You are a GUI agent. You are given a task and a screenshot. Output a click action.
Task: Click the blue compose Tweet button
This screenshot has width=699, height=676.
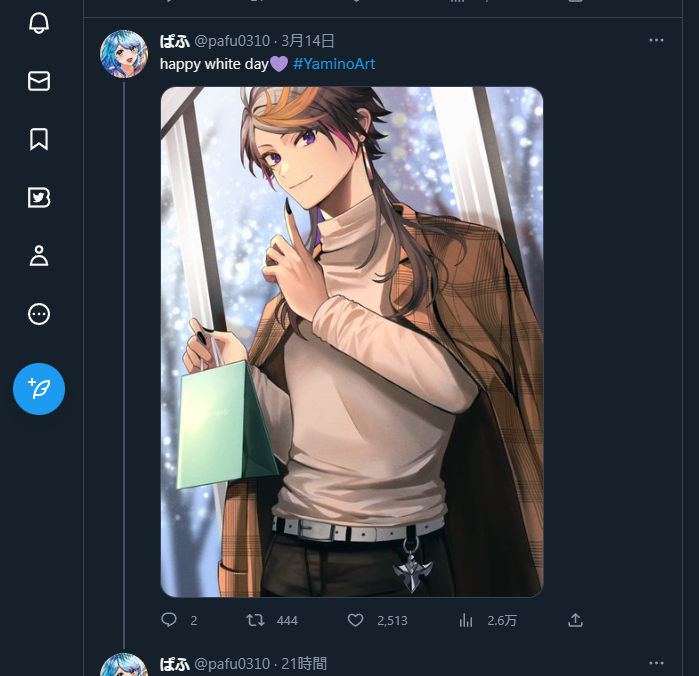39,389
